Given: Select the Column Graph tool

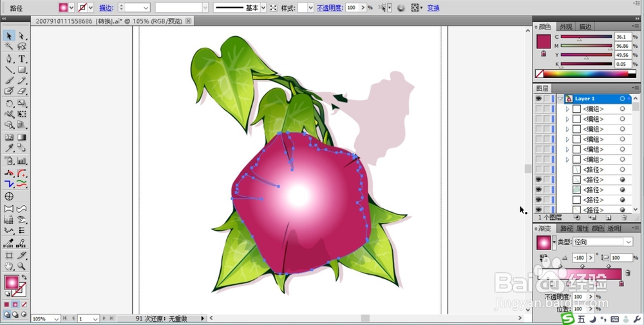Looking at the screenshot, I should tap(21, 161).
